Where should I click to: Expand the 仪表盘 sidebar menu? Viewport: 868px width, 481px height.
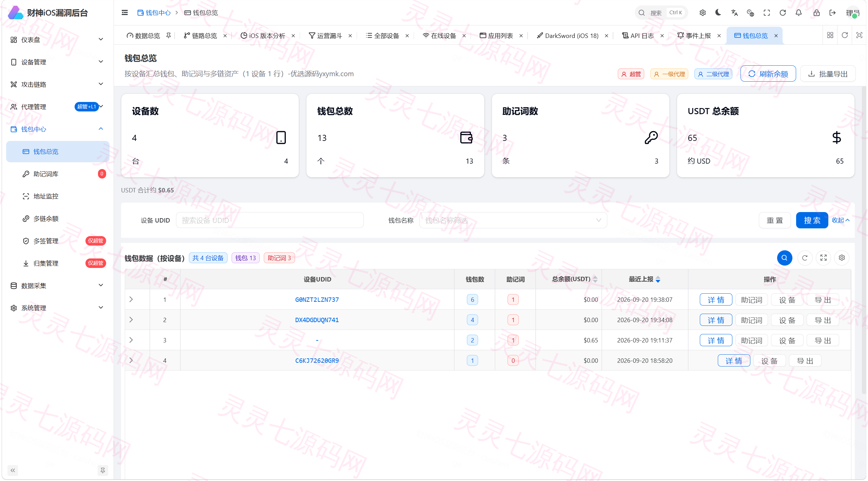[x=57, y=40]
